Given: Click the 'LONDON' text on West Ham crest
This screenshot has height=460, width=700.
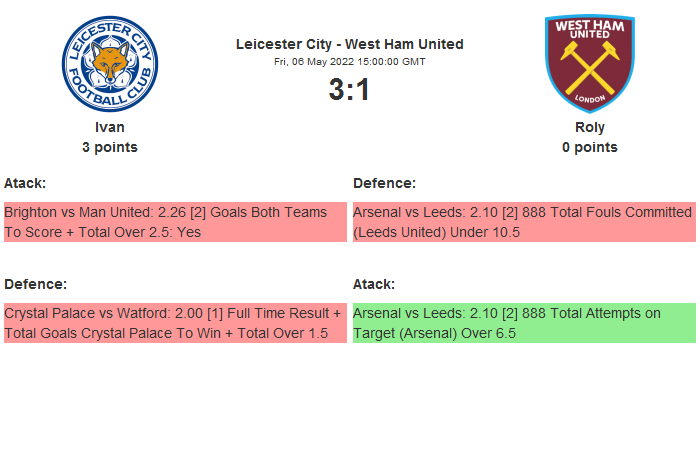Looking at the screenshot, I should point(589,101).
